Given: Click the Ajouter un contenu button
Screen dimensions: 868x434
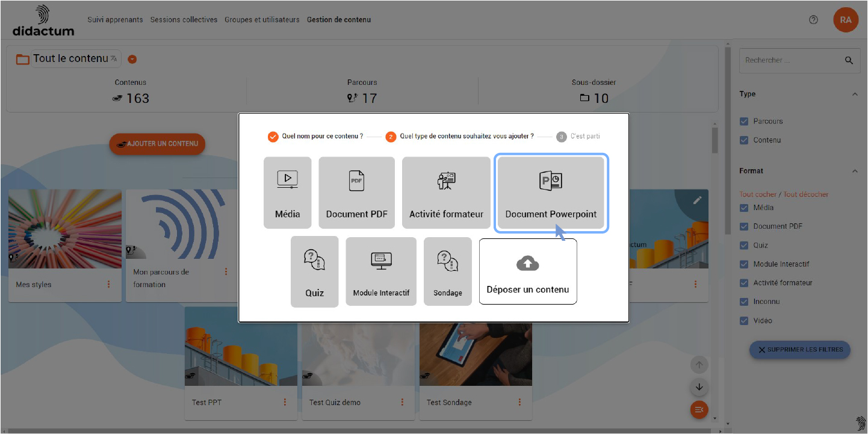Looking at the screenshot, I should [157, 144].
